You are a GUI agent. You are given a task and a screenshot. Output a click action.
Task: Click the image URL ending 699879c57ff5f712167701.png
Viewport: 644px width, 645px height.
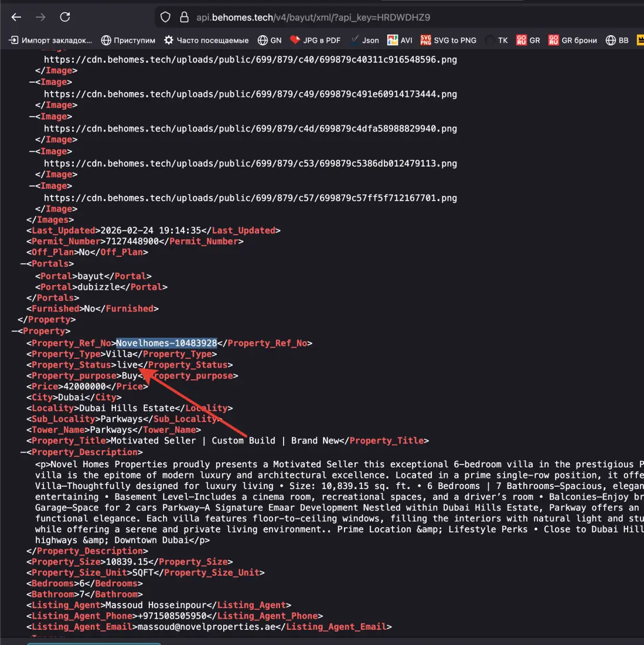coord(250,198)
